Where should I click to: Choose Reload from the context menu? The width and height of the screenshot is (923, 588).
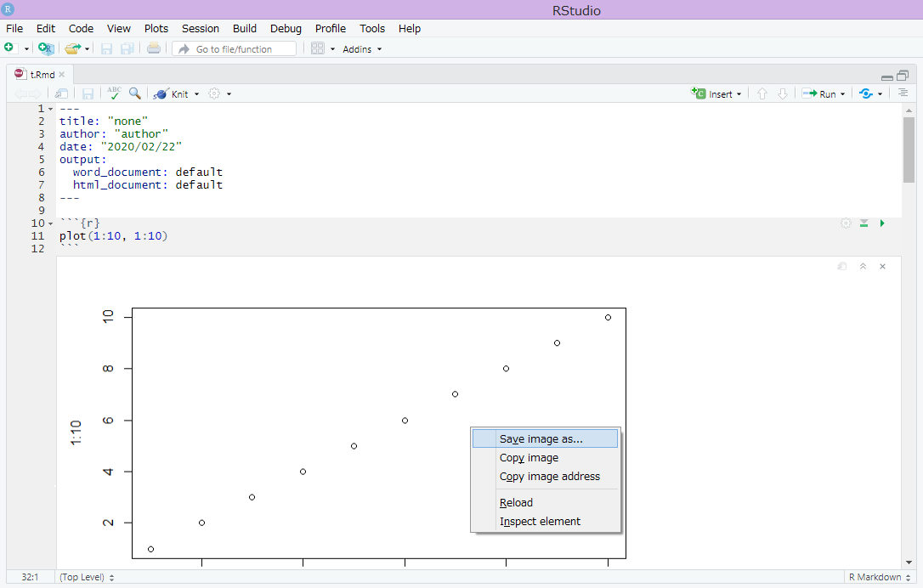545,503
